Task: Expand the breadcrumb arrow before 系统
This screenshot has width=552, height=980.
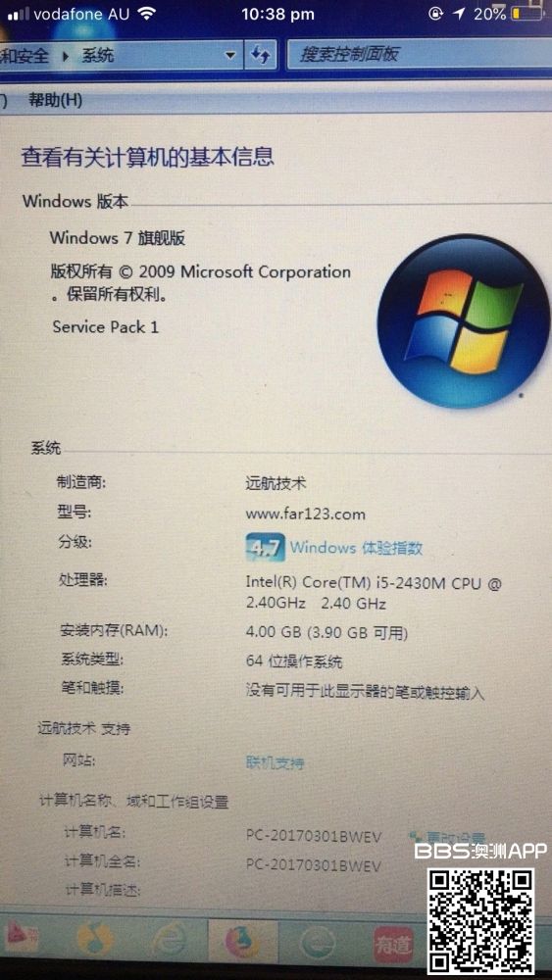Action: tap(66, 57)
